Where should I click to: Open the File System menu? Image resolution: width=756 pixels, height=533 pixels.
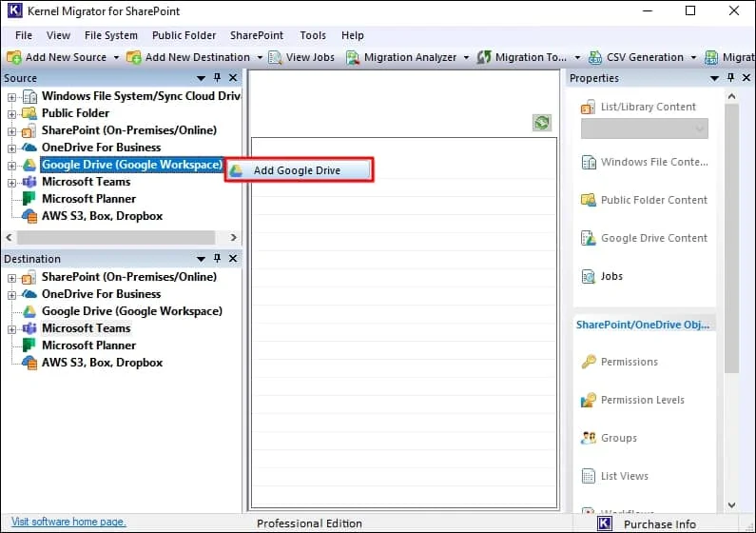pyautogui.click(x=111, y=35)
